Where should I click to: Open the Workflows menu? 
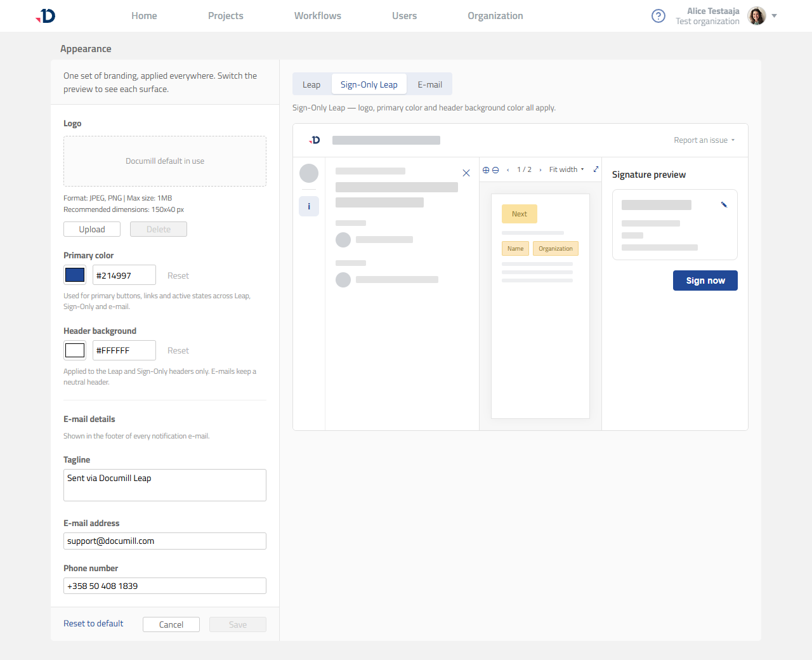pyautogui.click(x=317, y=16)
